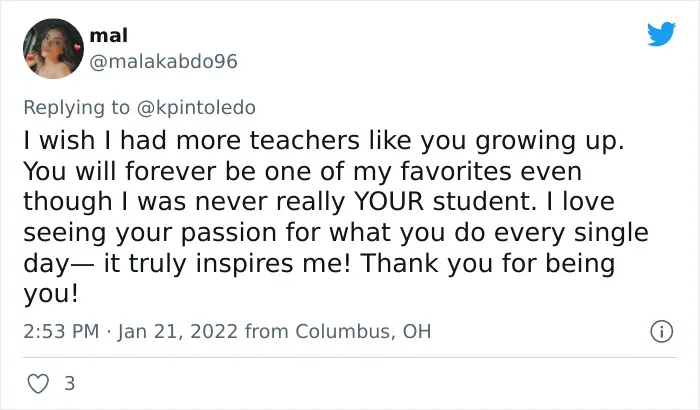Open mal's profile picture
The width and height of the screenshot is (700, 410).
click(x=53, y=48)
